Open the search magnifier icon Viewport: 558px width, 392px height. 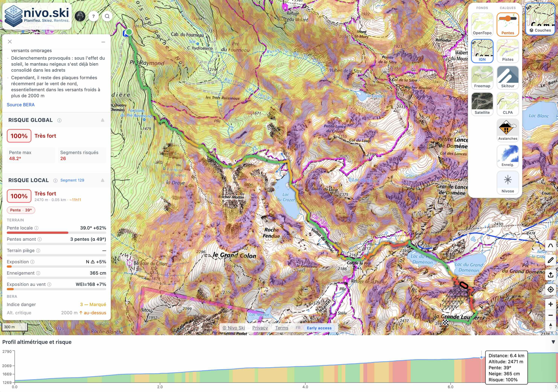107,16
